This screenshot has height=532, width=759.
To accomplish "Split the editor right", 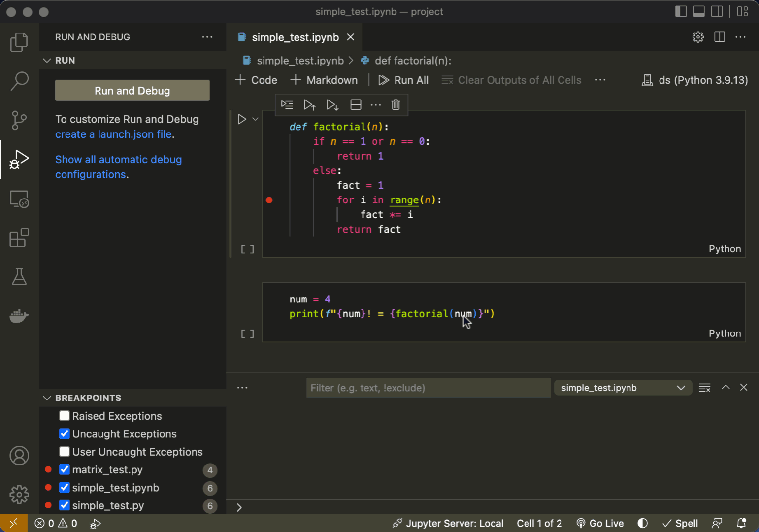I will pyautogui.click(x=720, y=37).
